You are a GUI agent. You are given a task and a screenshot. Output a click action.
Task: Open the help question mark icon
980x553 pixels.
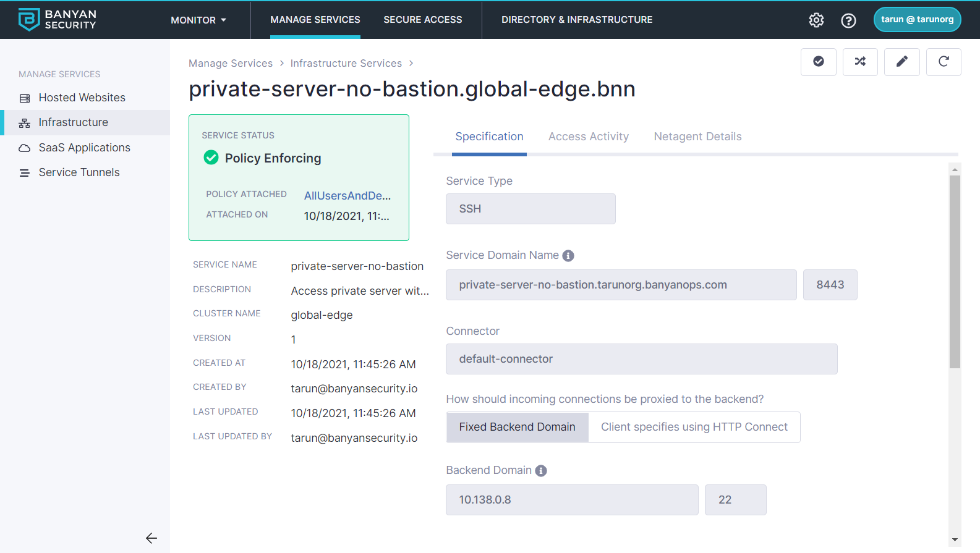(848, 20)
